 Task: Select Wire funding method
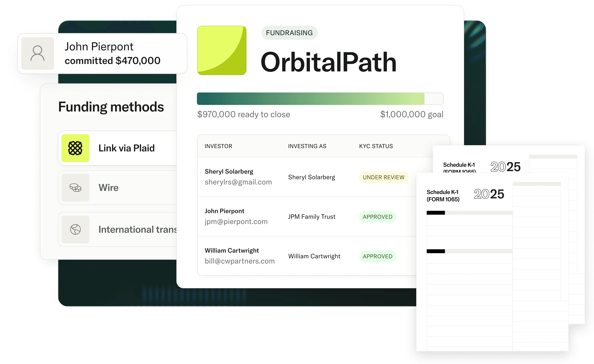pos(108,188)
